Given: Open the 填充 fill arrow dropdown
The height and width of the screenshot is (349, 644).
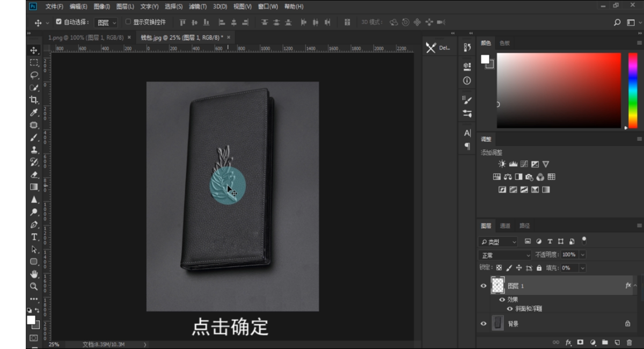Looking at the screenshot, I should point(583,267).
